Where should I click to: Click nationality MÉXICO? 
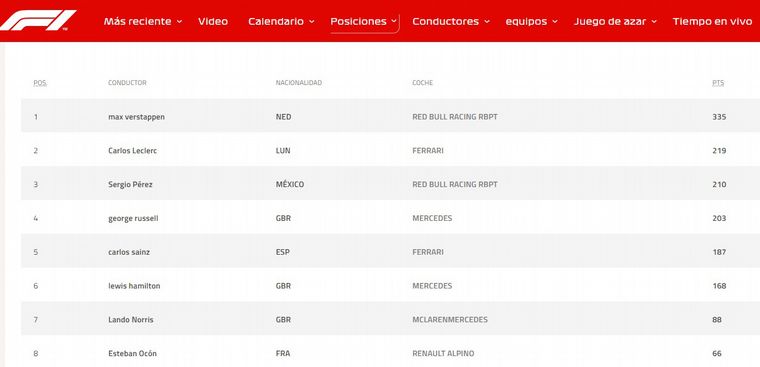tap(290, 185)
